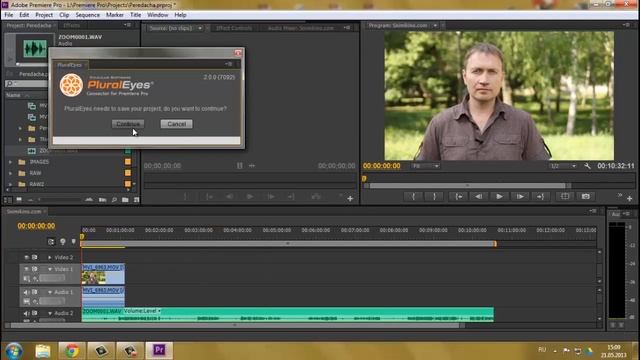Close the PluralEyes dialog window
The width and height of the screenshot is (640, 360).
click(238, 53)
